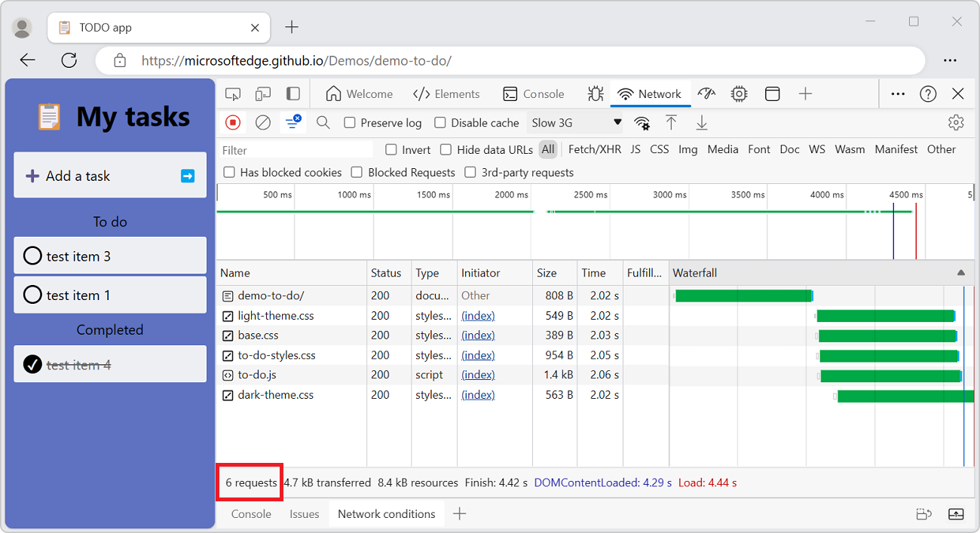Mark test item 3 as completed
Screen dimensions: 980x533
pyautogui.click(x=32, y=256)
